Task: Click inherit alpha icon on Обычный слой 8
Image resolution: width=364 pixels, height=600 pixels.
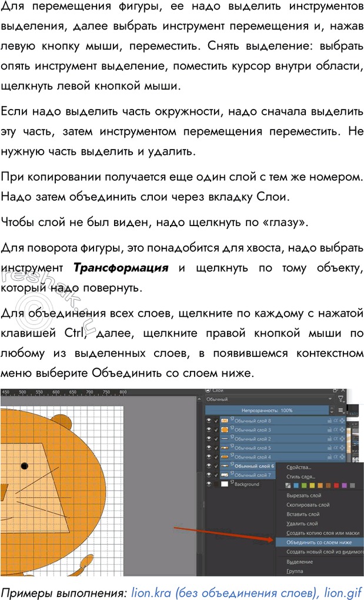Action: click(x=342, y=421)
